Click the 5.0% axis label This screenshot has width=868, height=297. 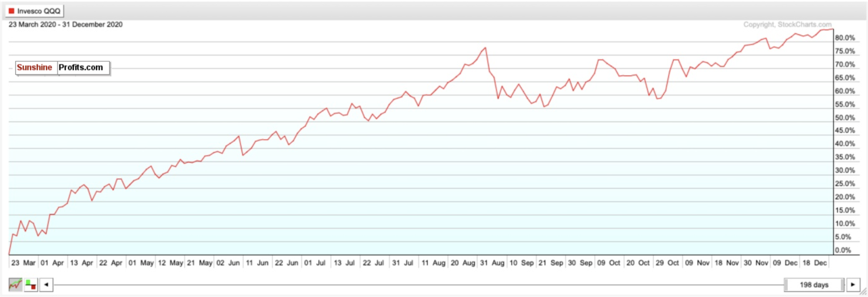843,237
